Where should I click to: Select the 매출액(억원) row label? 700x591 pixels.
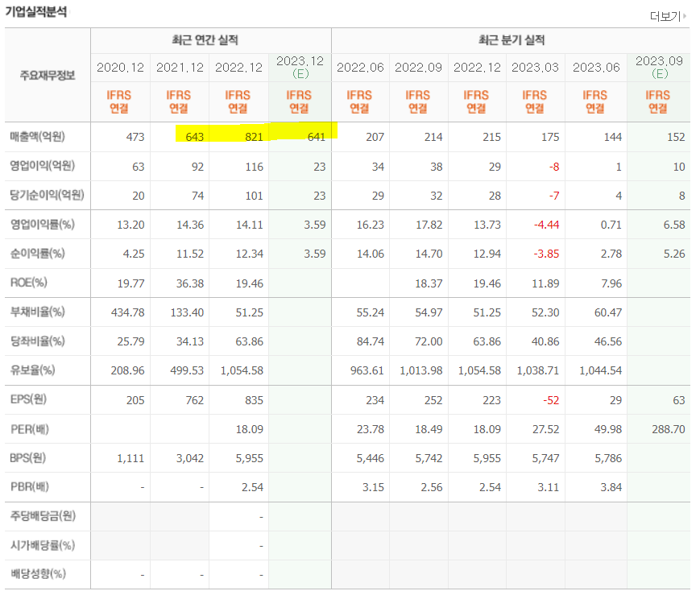38,136
